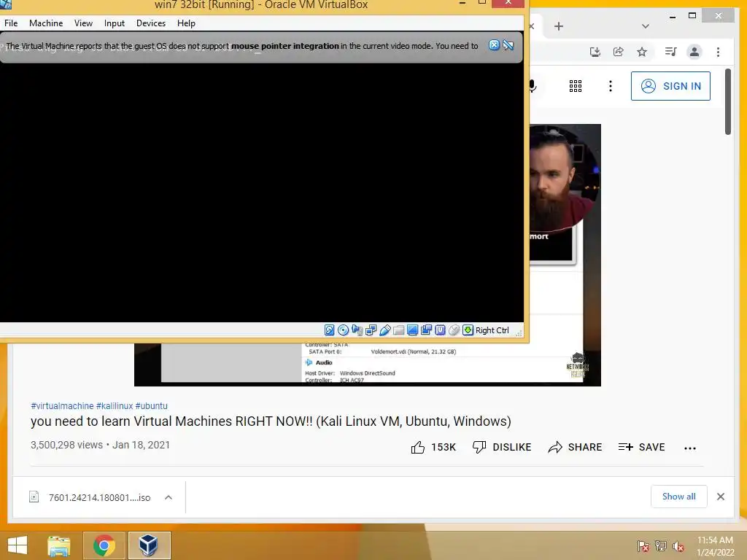Open optical disk indicator in VirtualBox status bar
The height and width of the screenshot is (560, 747).
[343, 330]
